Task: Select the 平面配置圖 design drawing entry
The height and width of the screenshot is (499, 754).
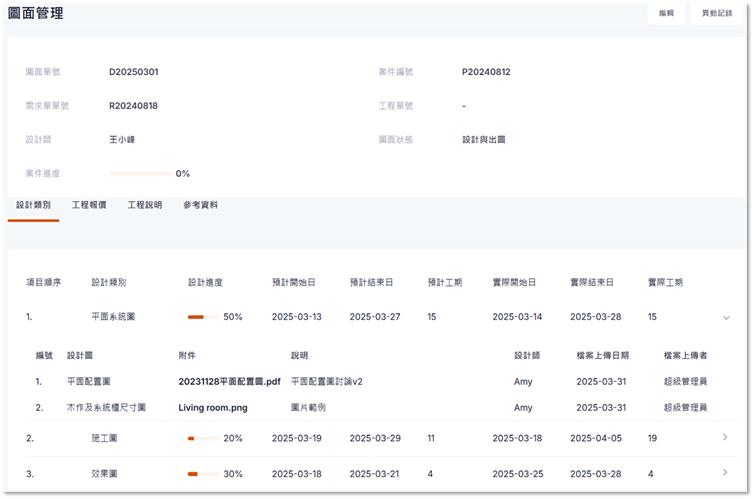Action: pyautogui.click(x=88, y=381)
